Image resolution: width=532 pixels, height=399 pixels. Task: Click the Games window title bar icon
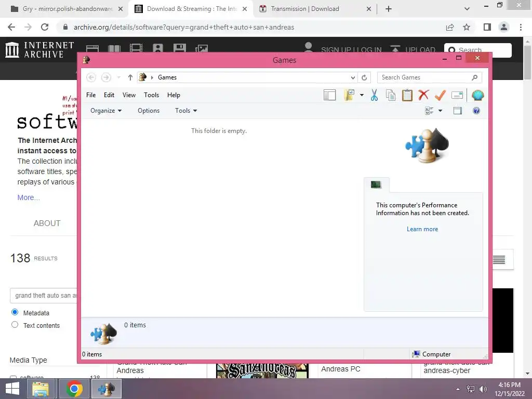86,60
